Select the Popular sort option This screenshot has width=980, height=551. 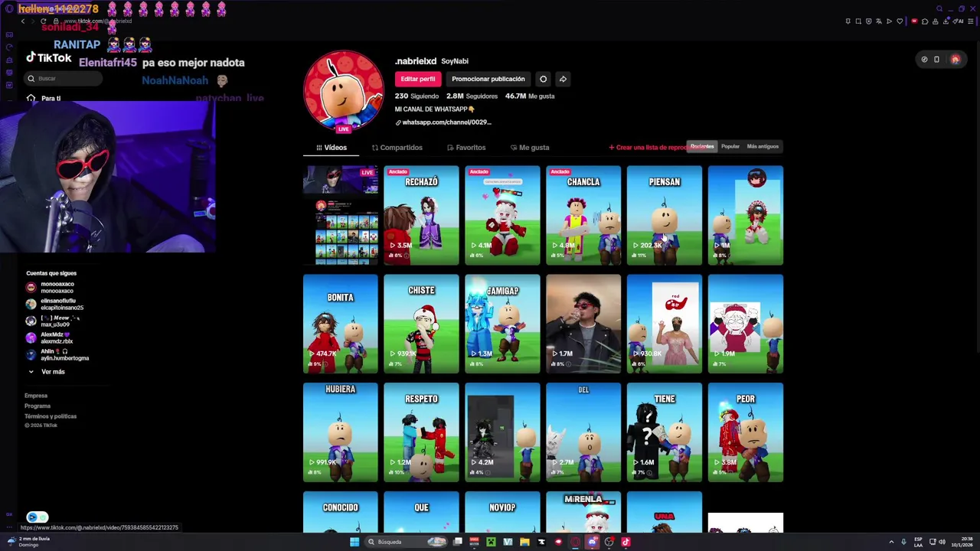pyautogui.click(x=730, y=146)
